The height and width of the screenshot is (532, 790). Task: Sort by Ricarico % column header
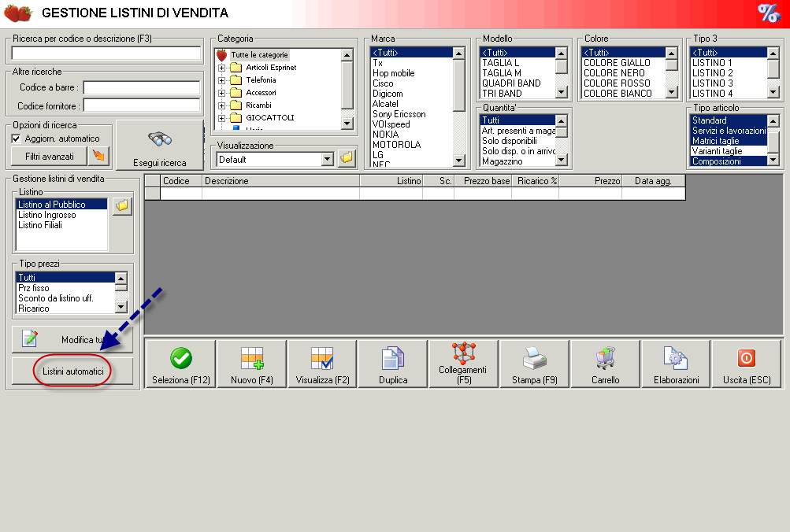(535, 181)
